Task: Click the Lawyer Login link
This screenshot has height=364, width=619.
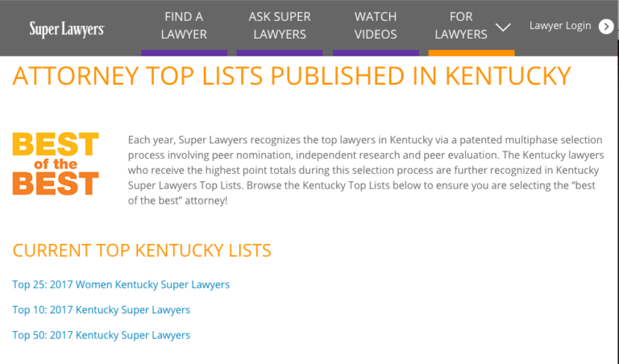Action: [560, 26]
